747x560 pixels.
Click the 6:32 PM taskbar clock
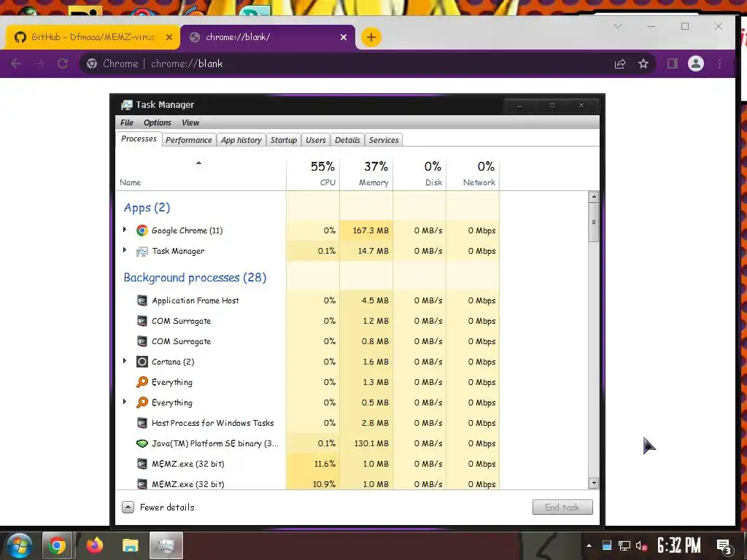pyautogui.click(x=679, y=545)
